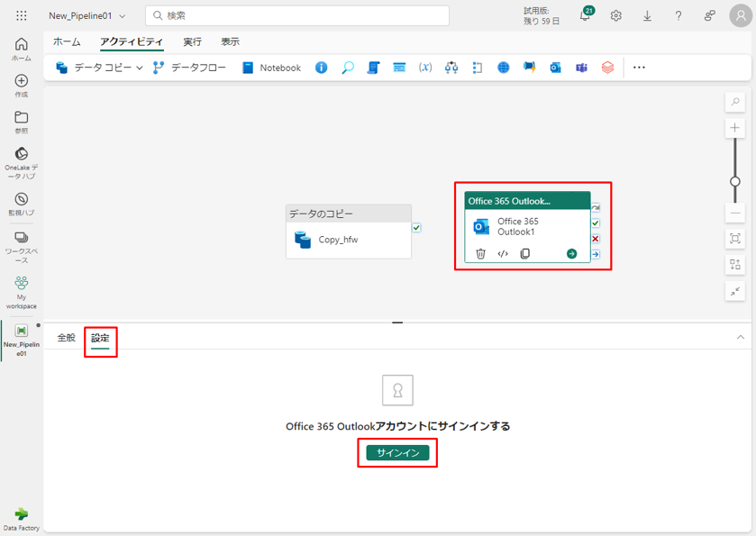Select the Office 365 Outlook toolbar icon
Screen dimensions: 756x536
[x=556, y=68]
